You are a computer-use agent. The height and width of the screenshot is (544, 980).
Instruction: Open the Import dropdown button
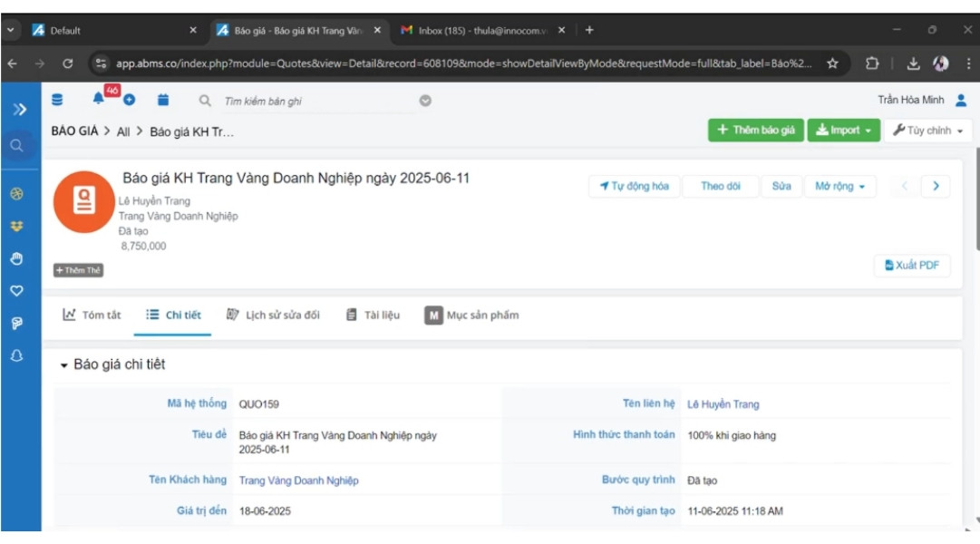tap(843, 131)
